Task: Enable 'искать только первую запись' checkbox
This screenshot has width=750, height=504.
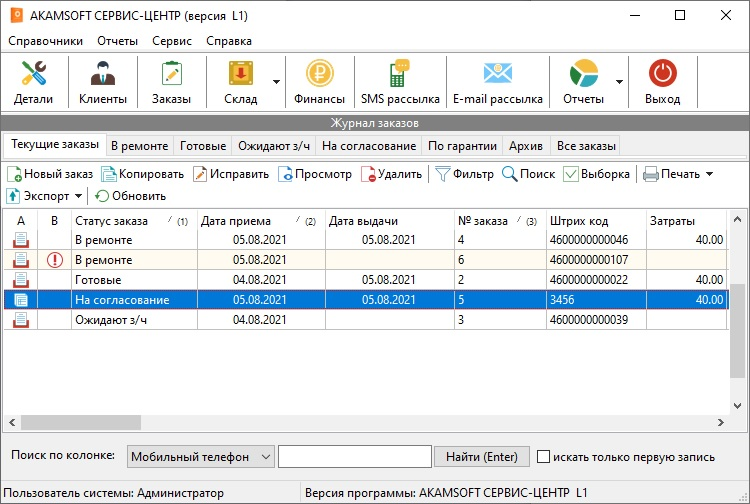Action: [x=544, y=457]
